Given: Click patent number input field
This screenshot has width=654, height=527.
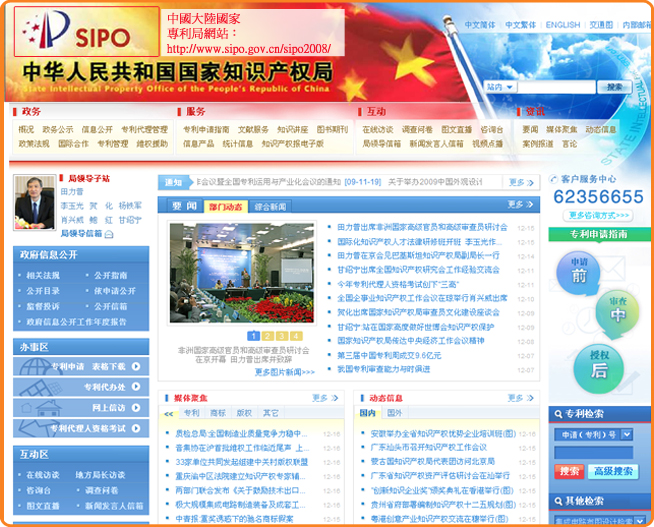Looking at the screenshot, I should [593, 452].
